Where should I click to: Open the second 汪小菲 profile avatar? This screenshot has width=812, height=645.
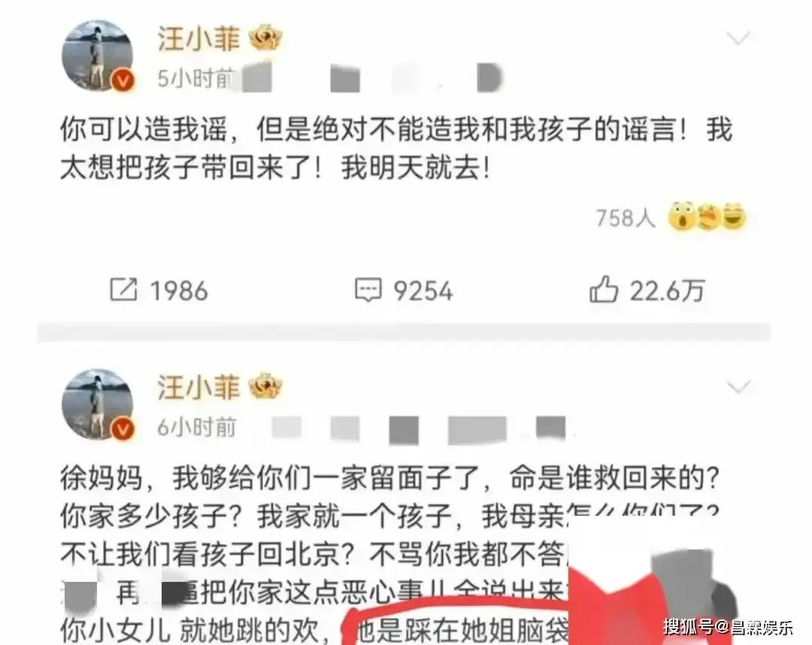97,404
